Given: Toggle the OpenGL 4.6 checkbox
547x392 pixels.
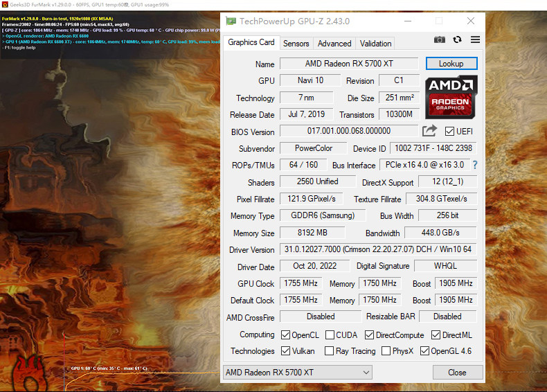Looking at the screenshot, I should tap(424, 351).
